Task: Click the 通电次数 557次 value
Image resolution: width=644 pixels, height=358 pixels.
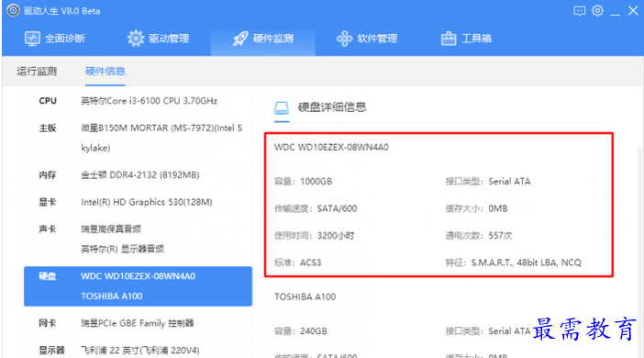Action: [x=500, y=236]
